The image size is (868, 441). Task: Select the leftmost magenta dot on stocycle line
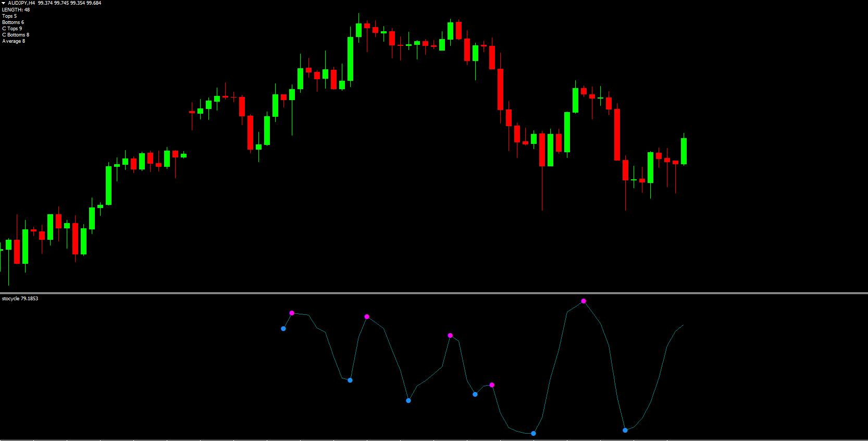292,313
